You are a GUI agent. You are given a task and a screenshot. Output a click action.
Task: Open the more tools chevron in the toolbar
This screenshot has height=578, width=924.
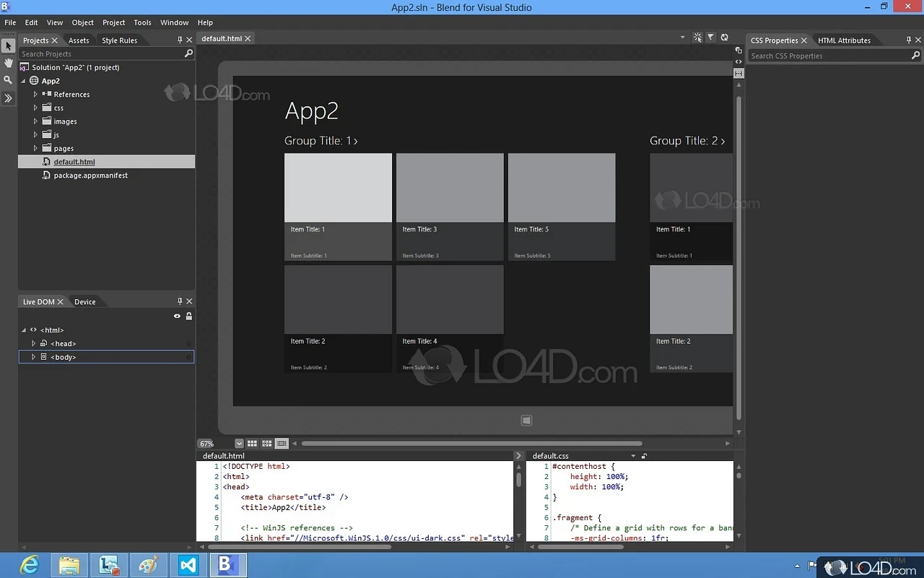(x=8, y=98)
